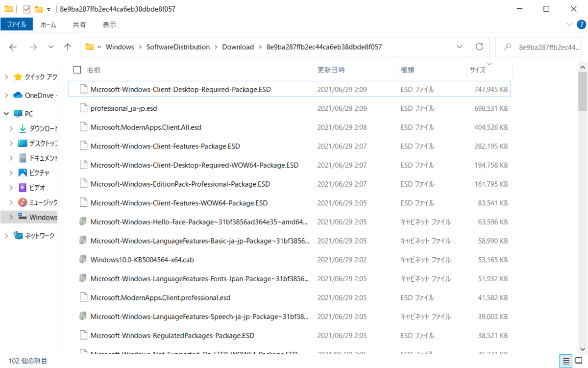This screenshot has height=368, width=588.
Task: Select the ビデオ folder icon
Action: [x=23, y=187]
